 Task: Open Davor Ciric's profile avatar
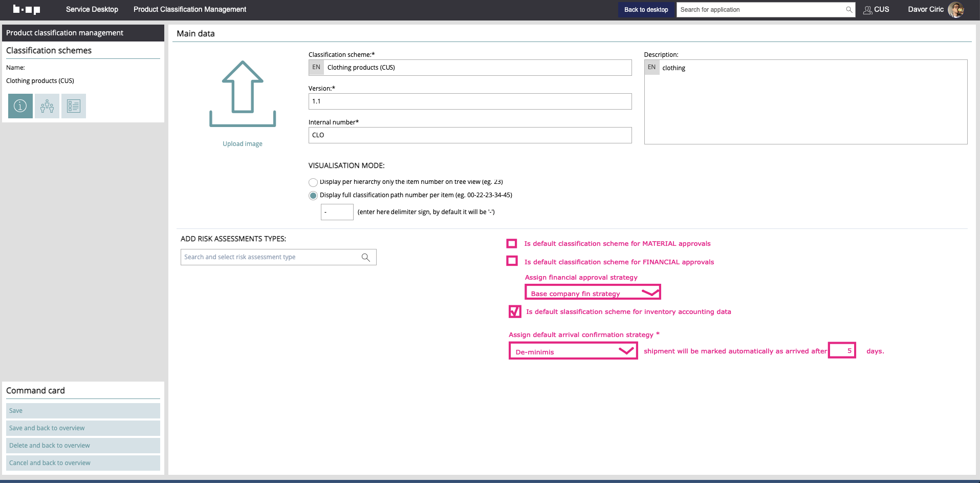[955, 10]
